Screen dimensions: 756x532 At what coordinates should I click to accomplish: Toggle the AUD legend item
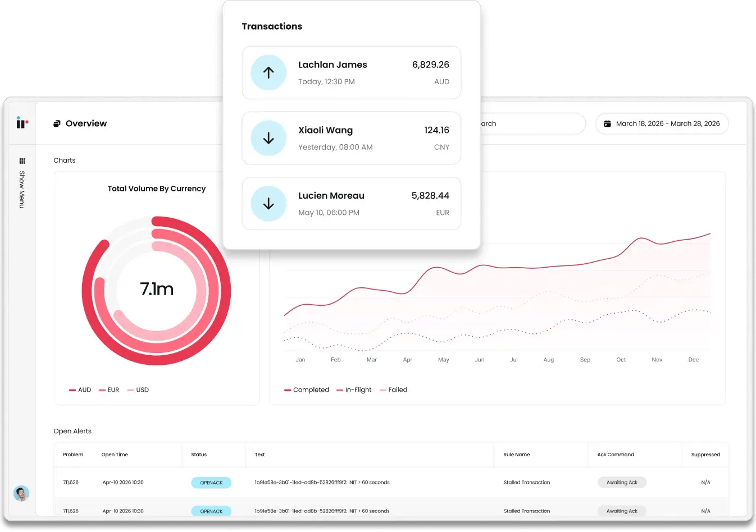coord(80,390)
